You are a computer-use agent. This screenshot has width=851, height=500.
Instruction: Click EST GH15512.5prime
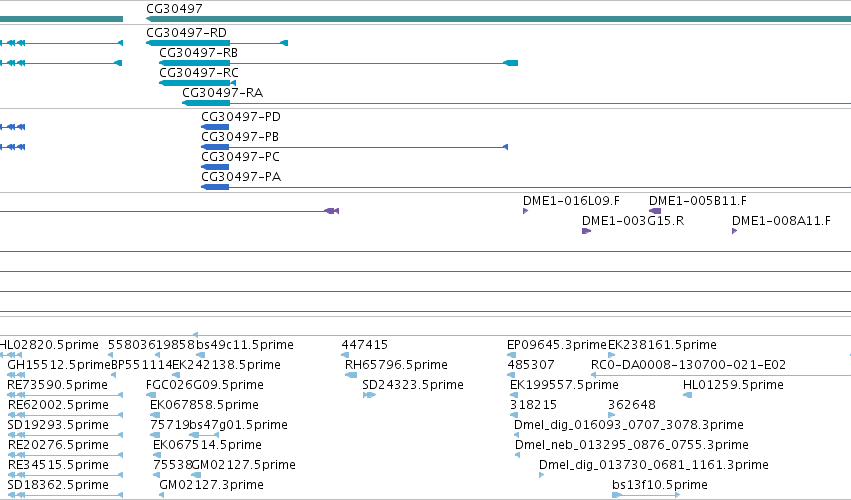(x=59, y=365)
